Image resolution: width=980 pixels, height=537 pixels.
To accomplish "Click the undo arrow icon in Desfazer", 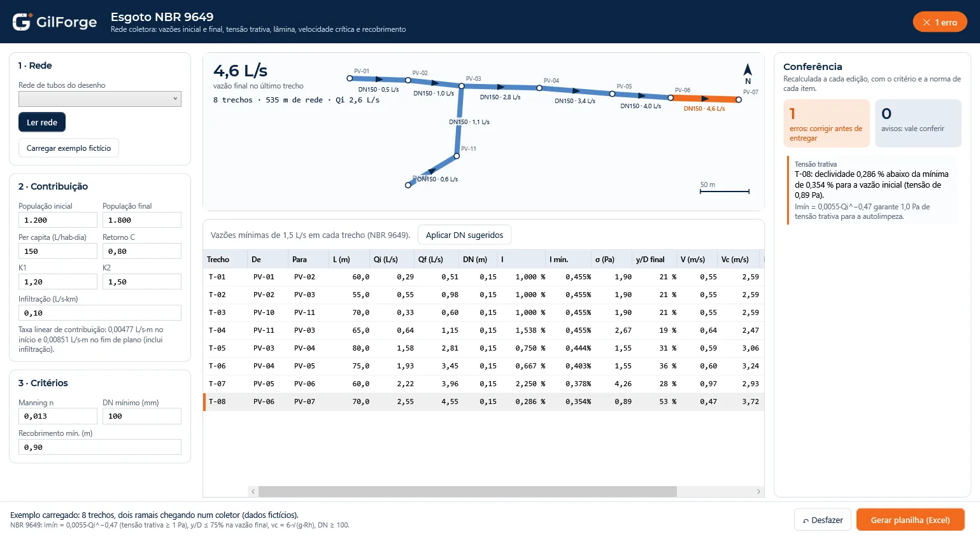I will coord(806,520).
